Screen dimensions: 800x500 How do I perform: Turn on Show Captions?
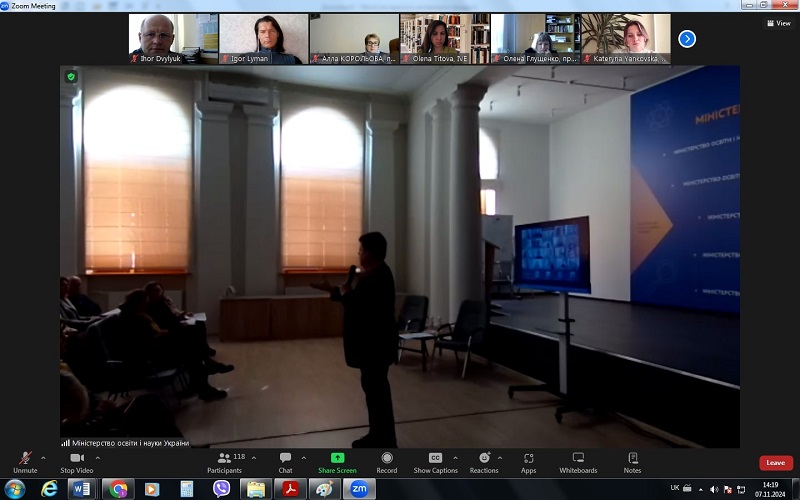tap(435, 462)
